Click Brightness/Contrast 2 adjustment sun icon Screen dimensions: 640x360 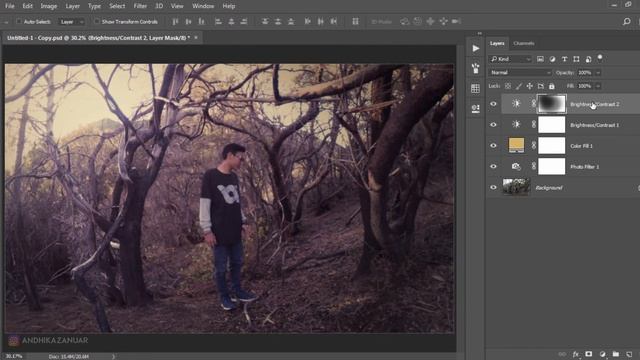pos(516,104)
